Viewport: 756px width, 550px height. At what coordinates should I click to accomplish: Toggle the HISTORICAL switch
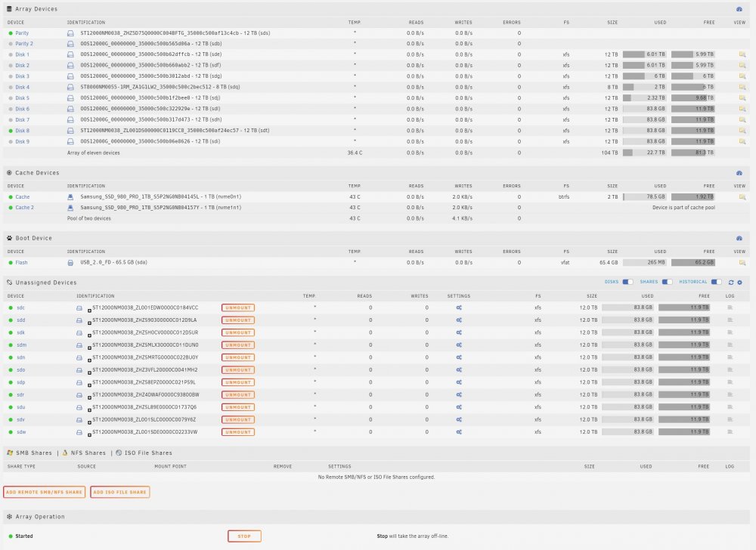[x=717, y=283]
